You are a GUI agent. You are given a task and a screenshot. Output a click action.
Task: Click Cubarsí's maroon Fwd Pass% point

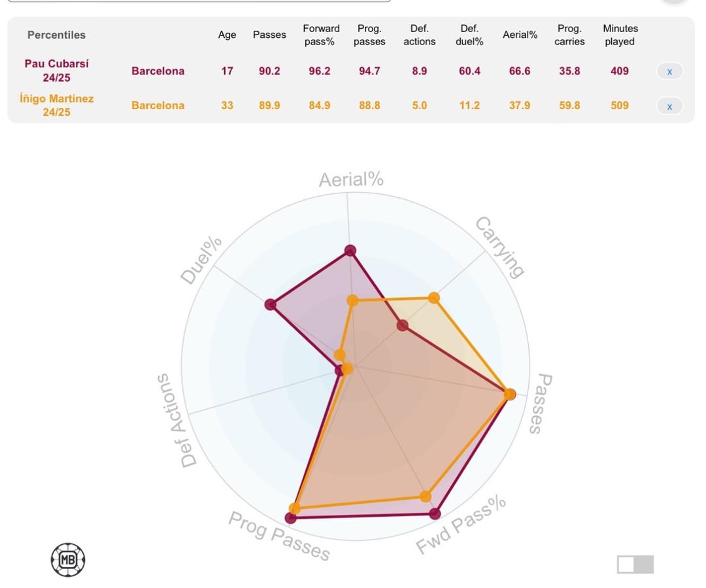coord(435,514)
